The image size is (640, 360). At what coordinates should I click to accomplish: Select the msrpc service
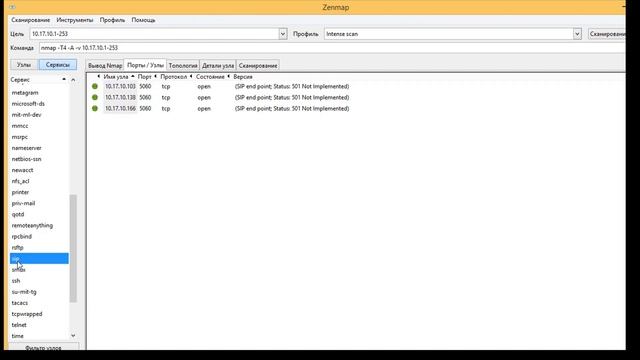[20, 137]
